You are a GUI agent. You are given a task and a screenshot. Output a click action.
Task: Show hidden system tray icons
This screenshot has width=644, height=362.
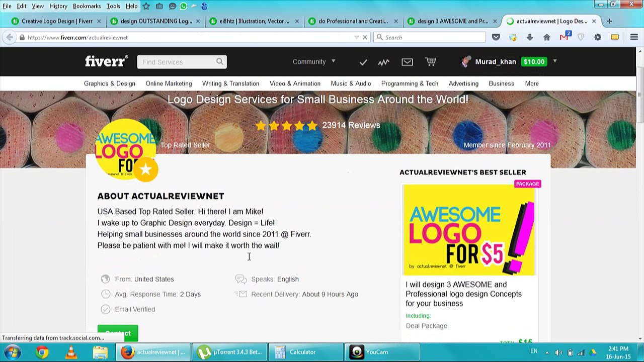[x=546, y=352]
